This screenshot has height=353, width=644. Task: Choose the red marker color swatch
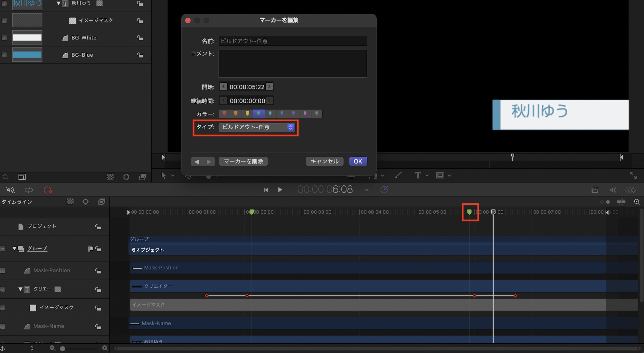point(224,114)
